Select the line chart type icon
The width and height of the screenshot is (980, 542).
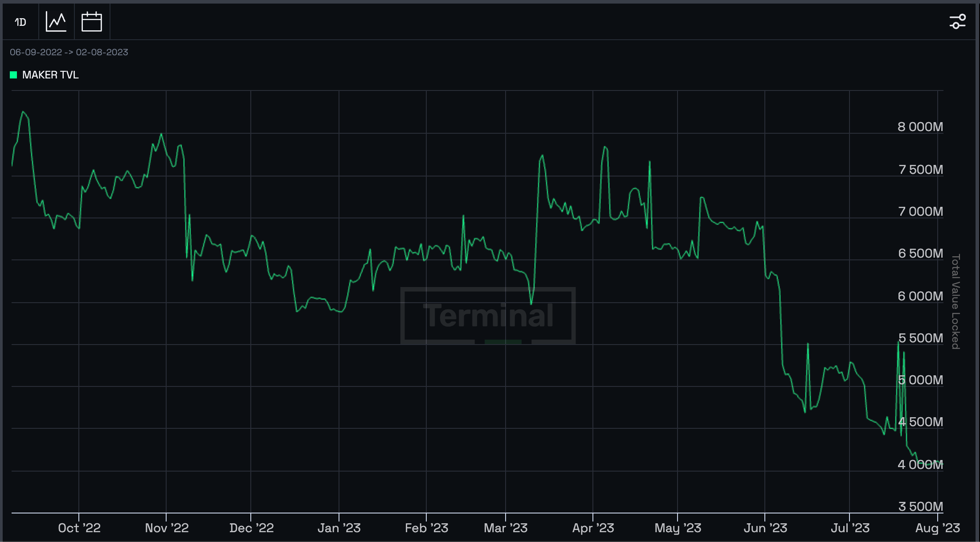click(56, 22)
